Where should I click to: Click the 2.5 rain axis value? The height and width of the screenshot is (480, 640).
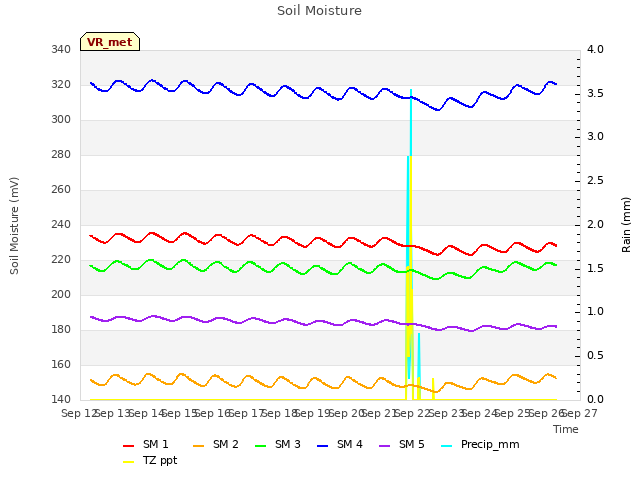pyautogui.click(x=595, y=181)
